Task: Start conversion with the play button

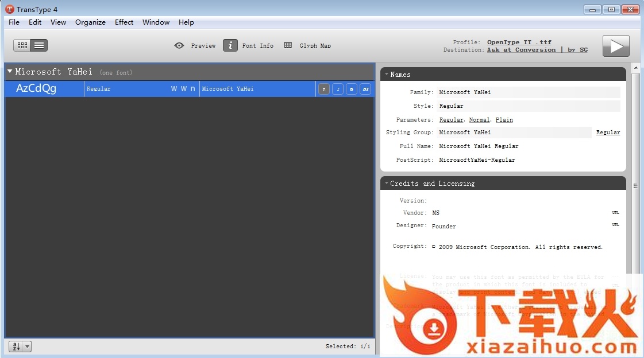Action: [616, 46]
